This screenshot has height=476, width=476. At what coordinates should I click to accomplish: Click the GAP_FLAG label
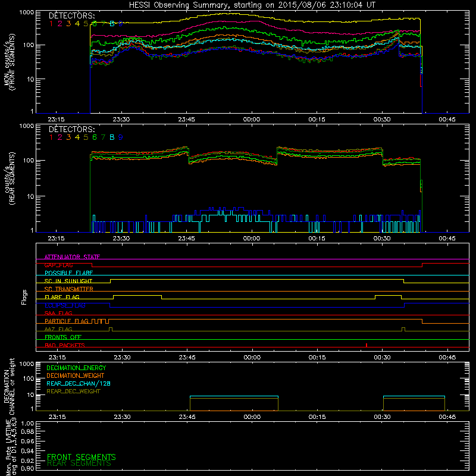[x=58, y=265]
